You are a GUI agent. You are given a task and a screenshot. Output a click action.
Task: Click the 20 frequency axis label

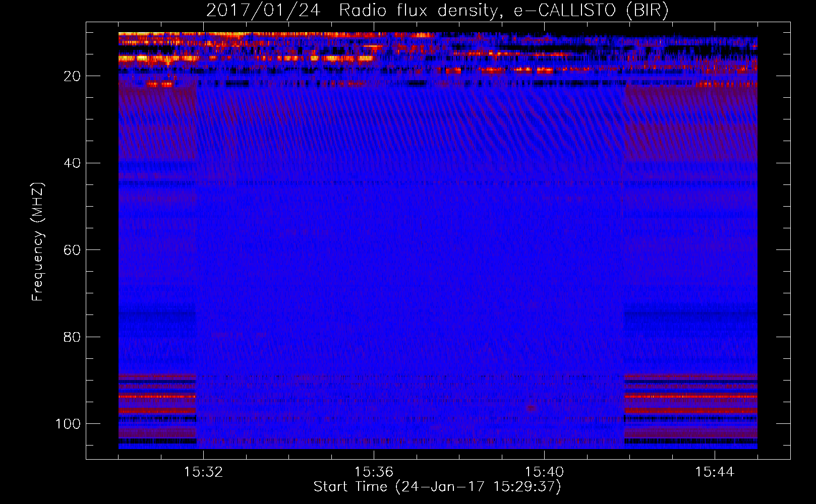click(x=72, y=76)
